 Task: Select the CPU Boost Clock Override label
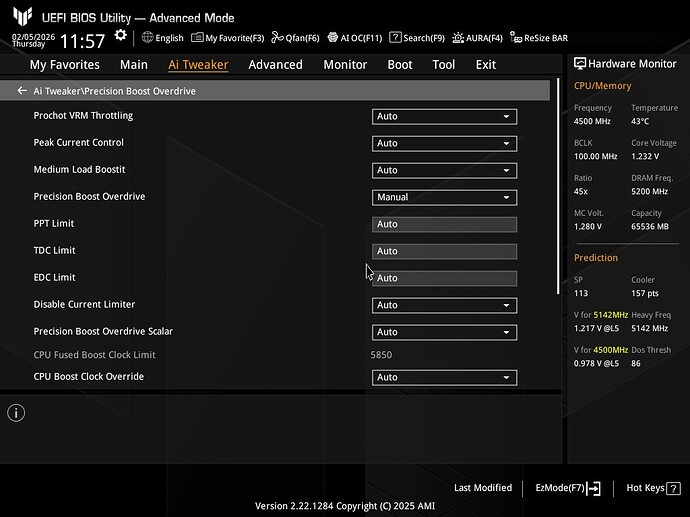88,377
